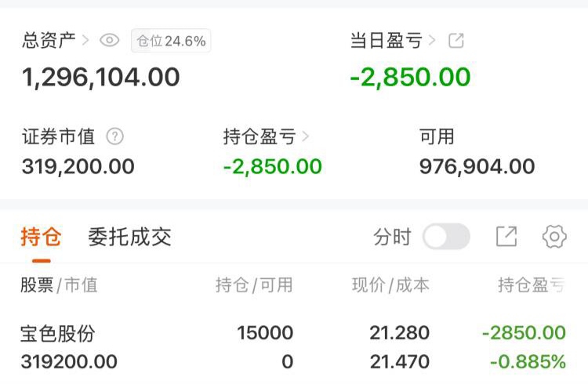Sort by 持仓盈亏 column header
This screenshot has width=588, height=384.
coord(531,285)
